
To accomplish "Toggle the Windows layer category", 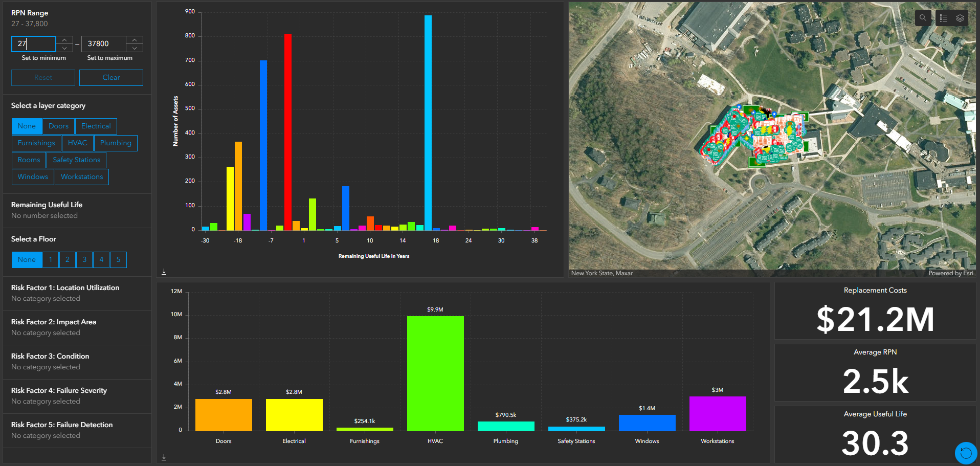I will [32, 176].
